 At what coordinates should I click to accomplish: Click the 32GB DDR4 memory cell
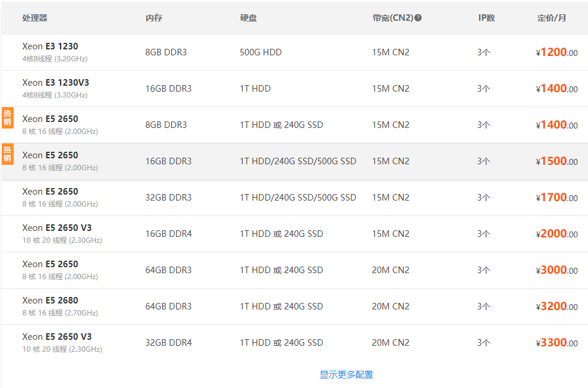point(168,343)
